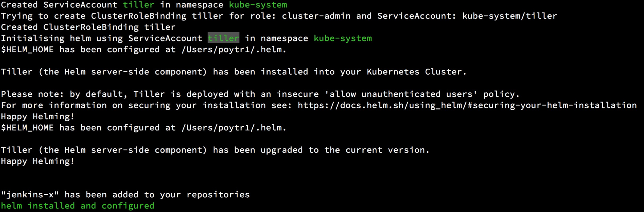Click green "kube-system" in Initialising helm line

(343, 38)
